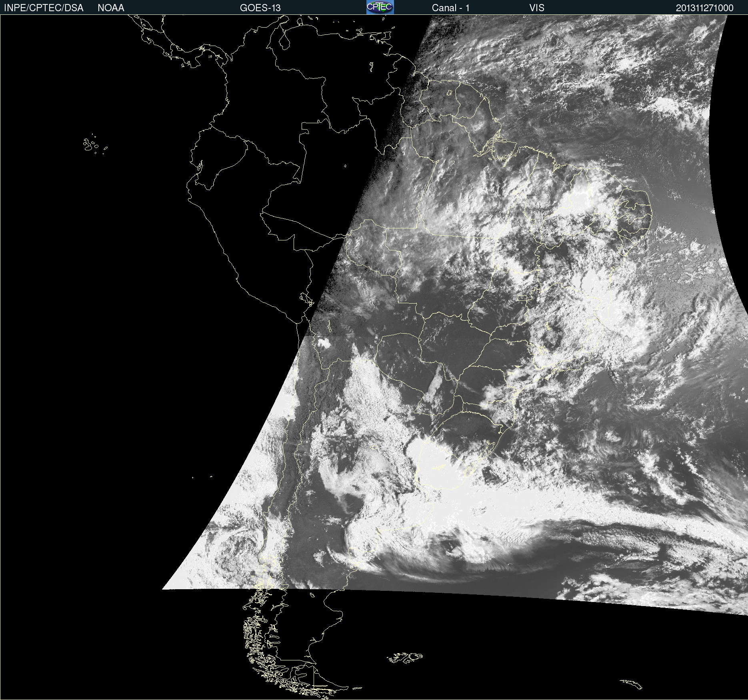Image resolution: width=748 pixels, height=700 pixels.
Task: Select the INPE/CPTEC/DSA header text
Action: click(x=44, y=8)
